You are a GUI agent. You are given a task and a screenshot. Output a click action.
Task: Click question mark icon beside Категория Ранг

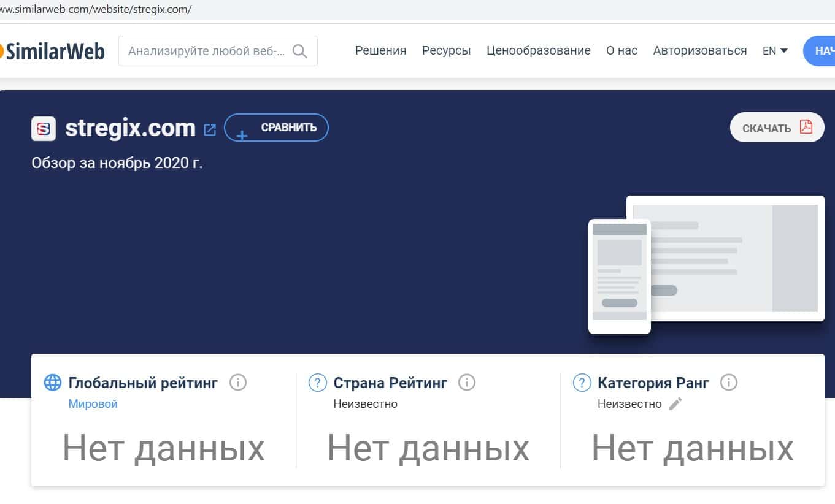(x=582, y=383)
